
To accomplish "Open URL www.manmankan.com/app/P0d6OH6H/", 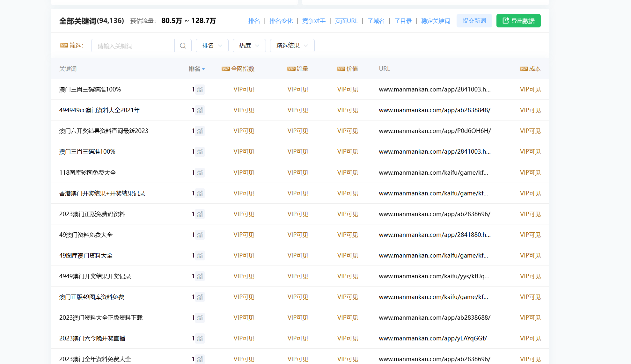I will 435,131.
